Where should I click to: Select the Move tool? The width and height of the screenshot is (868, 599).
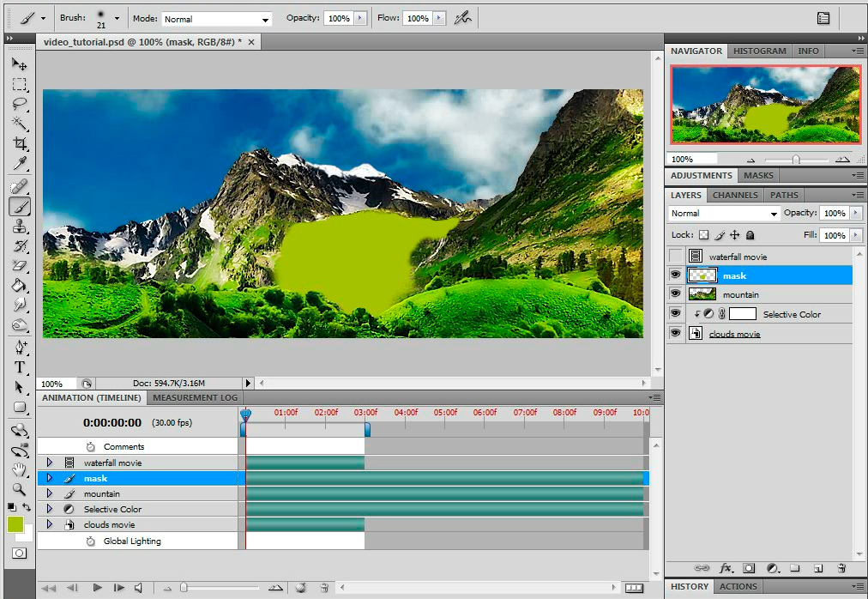tap(20, 64)
